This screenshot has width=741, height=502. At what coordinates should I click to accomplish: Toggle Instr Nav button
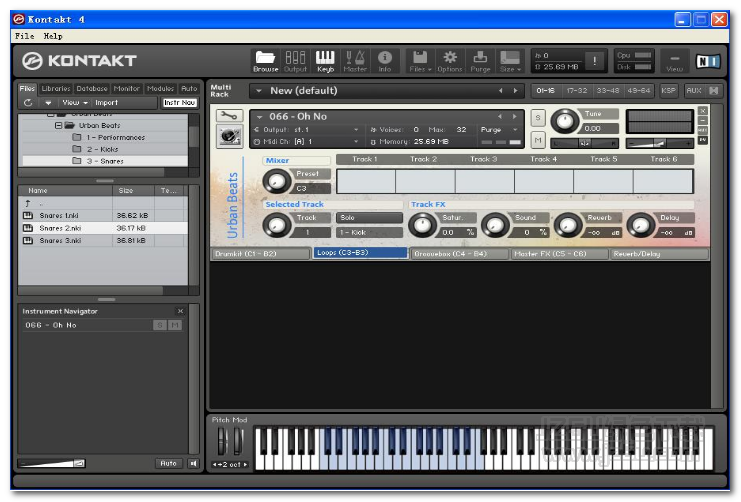180,103
